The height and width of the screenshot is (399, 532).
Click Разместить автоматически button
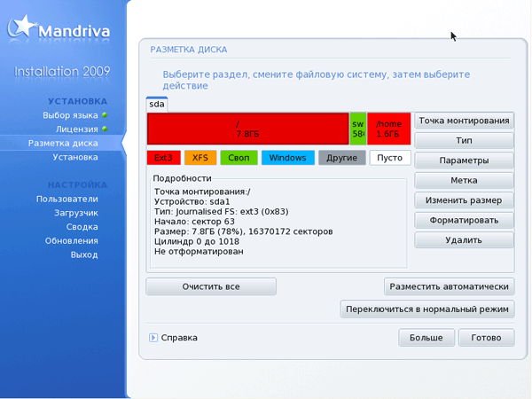[x=450, y=286]
